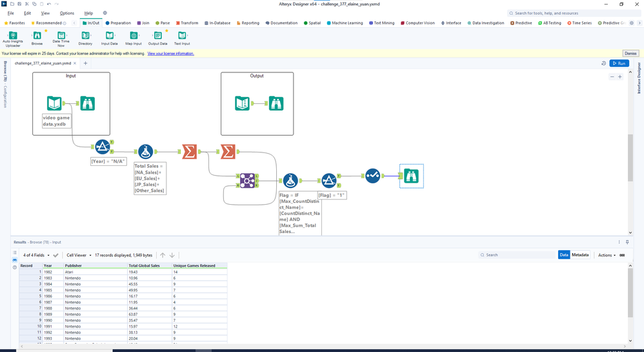644x352 pixels.
Task: Open View your license information link
Action: coord(170,54)
